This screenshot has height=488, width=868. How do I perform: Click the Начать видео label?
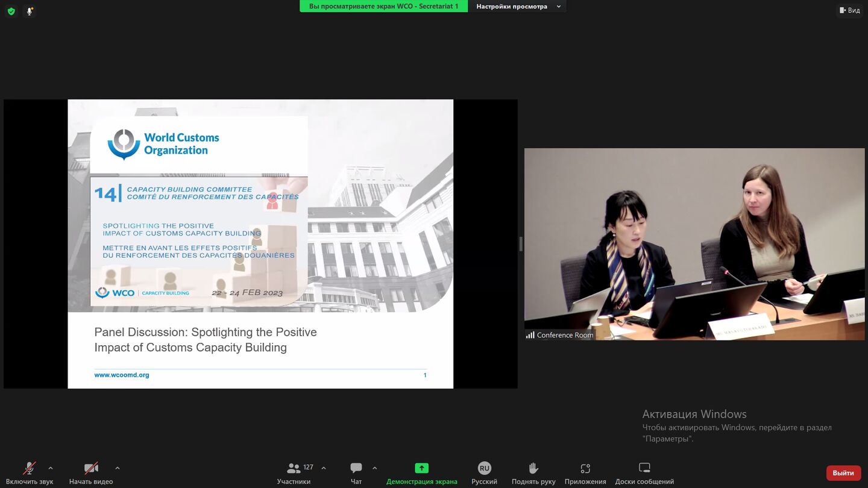pyautogui.click(x=91, y=481)
